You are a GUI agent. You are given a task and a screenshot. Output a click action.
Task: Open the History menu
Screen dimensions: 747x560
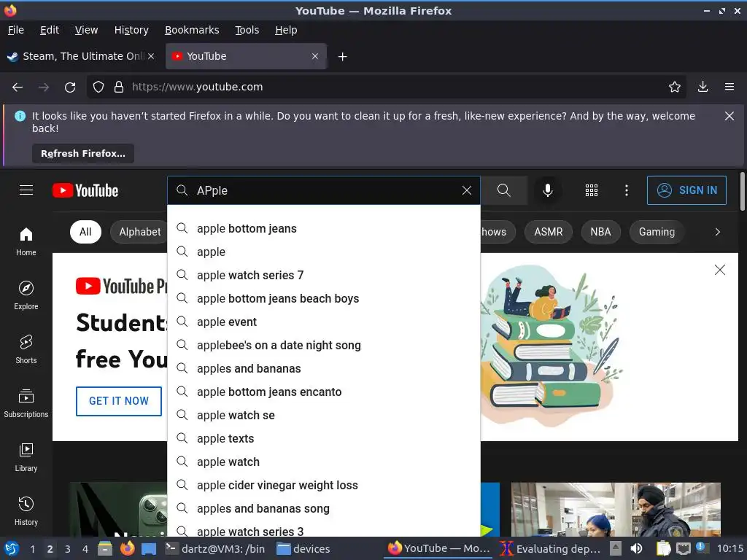131,30
